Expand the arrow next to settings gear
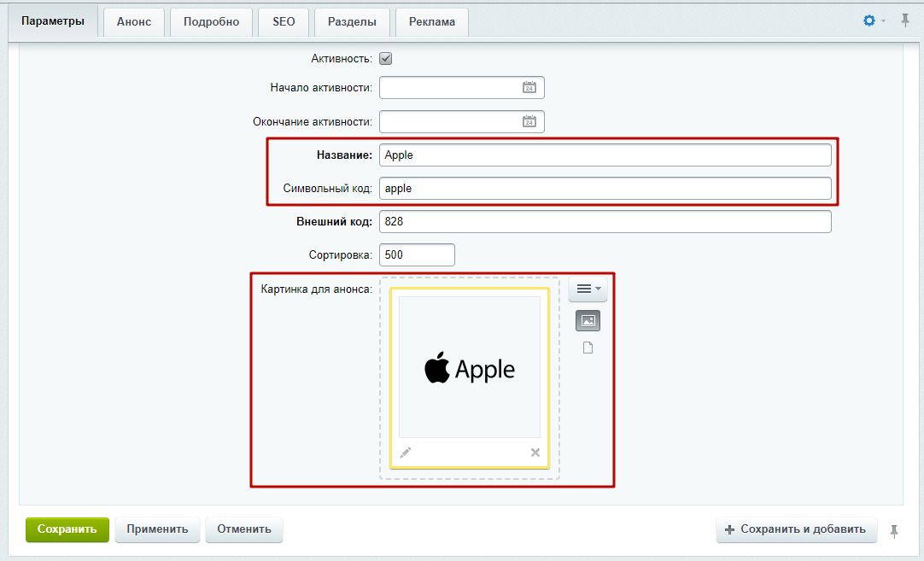 click(883, 21)
